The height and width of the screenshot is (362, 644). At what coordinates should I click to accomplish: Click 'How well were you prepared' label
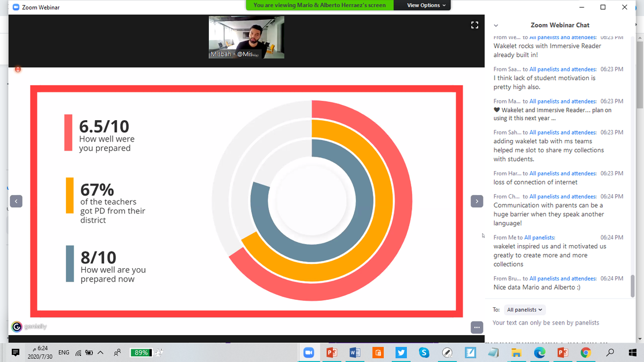point(107,143)
